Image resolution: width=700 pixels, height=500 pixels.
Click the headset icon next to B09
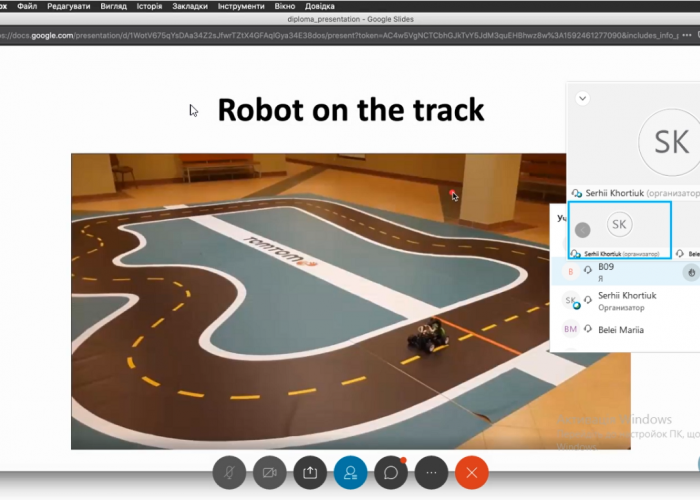pyautogui.click(x=587, y=272)
